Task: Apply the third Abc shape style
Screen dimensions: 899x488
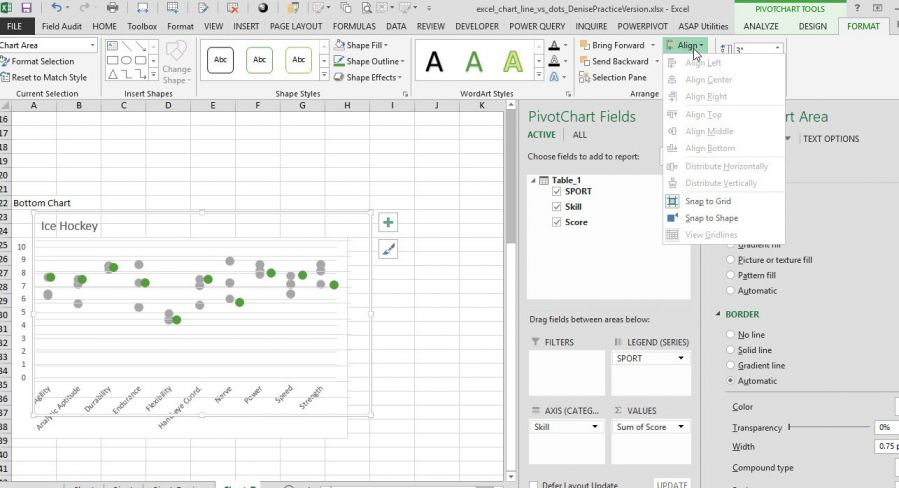Action: point(298,60)
